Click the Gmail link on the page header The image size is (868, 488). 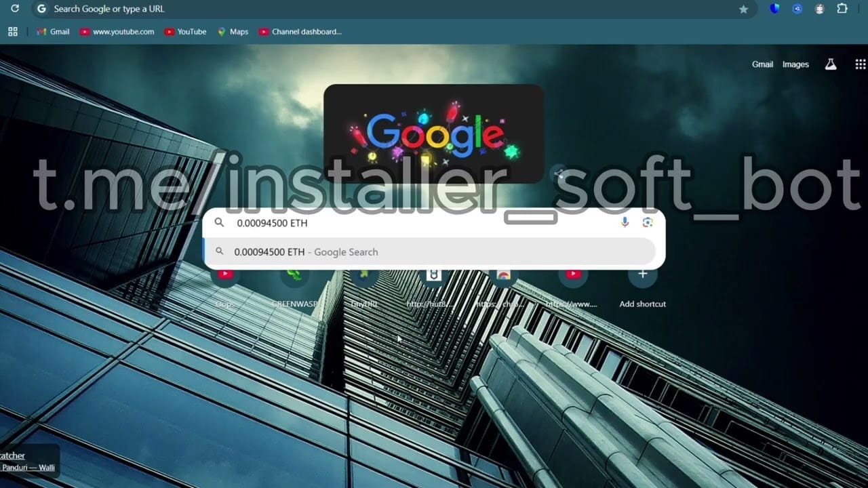pyautogui.click(x=762, y=64)
